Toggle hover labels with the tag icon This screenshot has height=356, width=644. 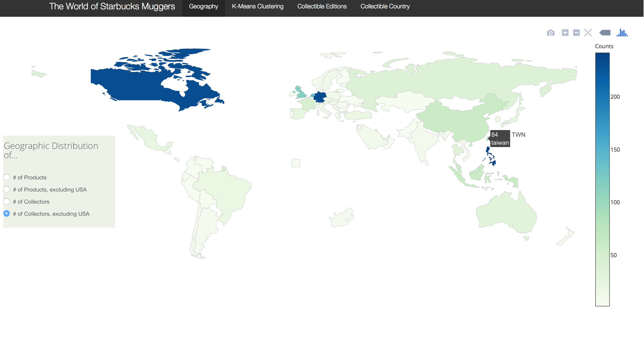click(x=605, y=33)
